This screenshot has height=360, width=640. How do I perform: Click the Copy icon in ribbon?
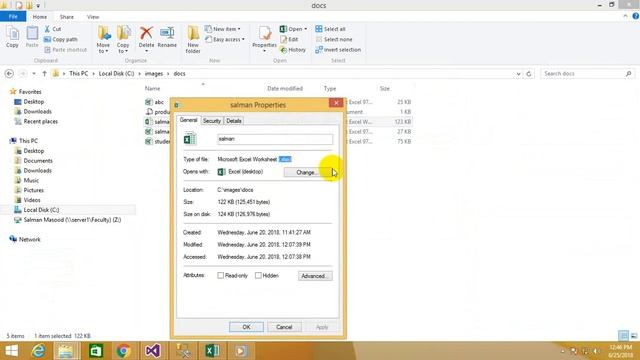tap(12, 37)
